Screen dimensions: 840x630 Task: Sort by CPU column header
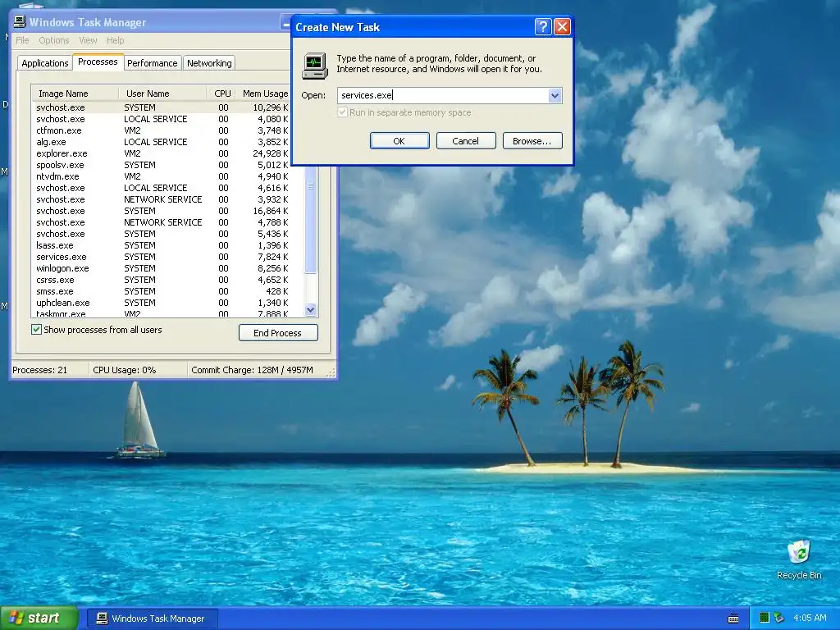tap(221, 94)
